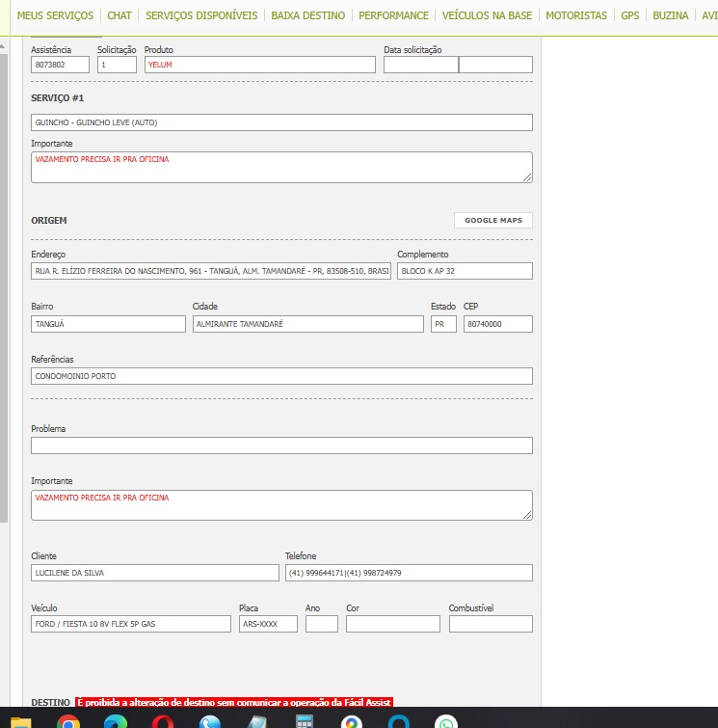Screen dimensions: 718x728
Task: Go to the CHAT menu item
Action: (120, 15)
